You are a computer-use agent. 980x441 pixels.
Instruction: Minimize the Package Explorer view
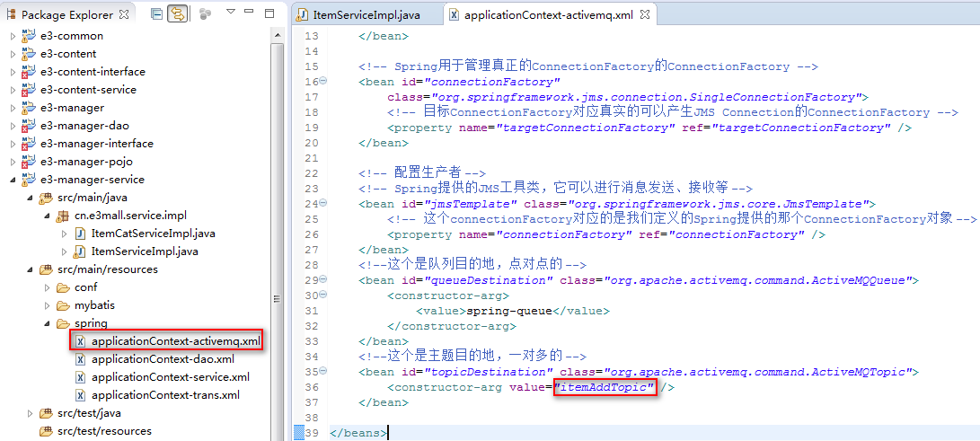(251, 13)
